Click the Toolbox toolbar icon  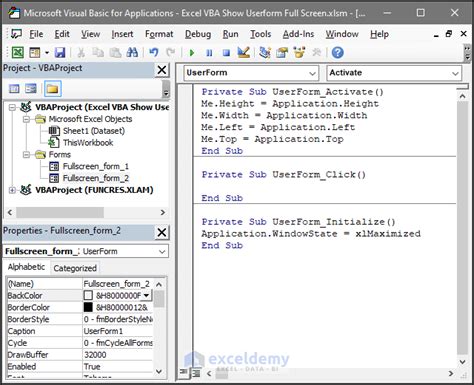click(316, 52)
